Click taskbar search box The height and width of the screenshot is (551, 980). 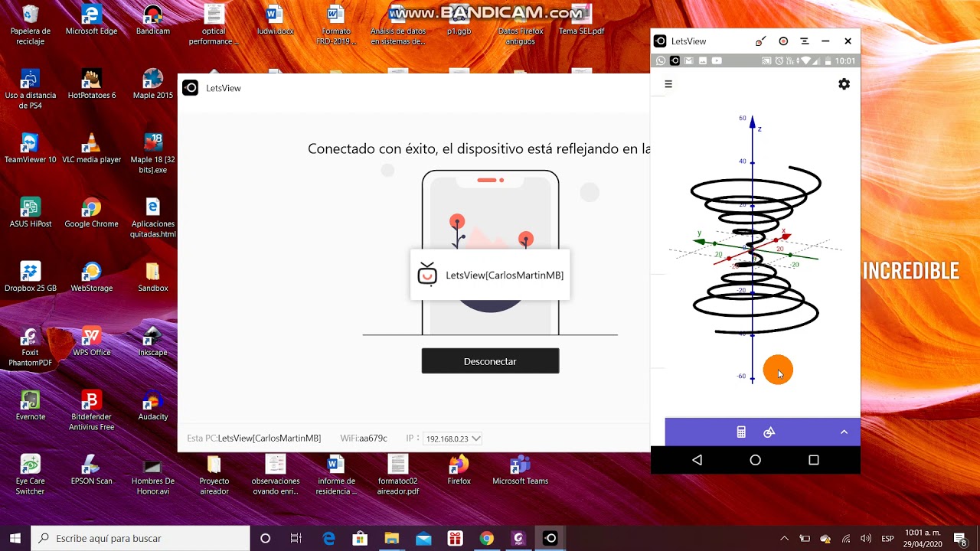click(x=141, y=538)
